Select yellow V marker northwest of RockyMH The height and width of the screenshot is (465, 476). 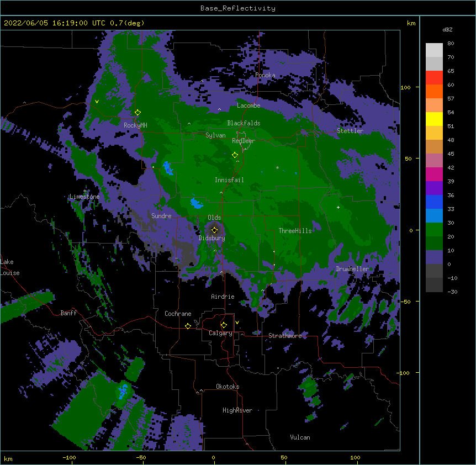tap(97, 102)
